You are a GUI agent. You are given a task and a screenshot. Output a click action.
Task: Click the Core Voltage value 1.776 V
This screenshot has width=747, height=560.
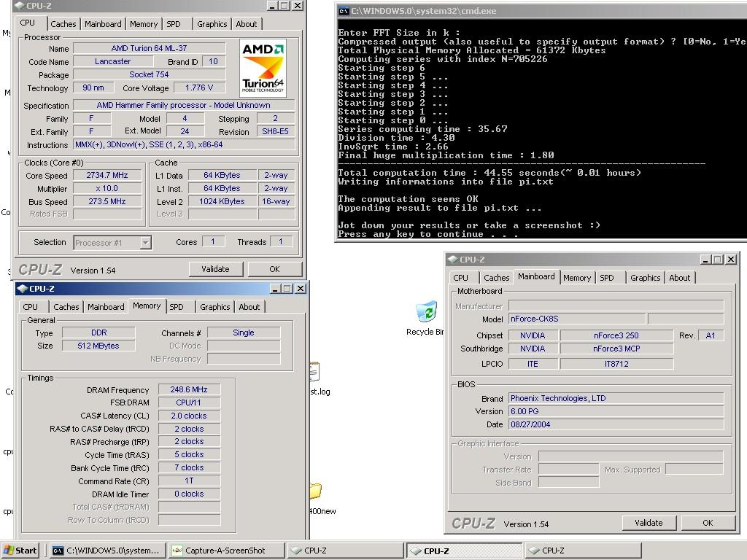[199, 87]
